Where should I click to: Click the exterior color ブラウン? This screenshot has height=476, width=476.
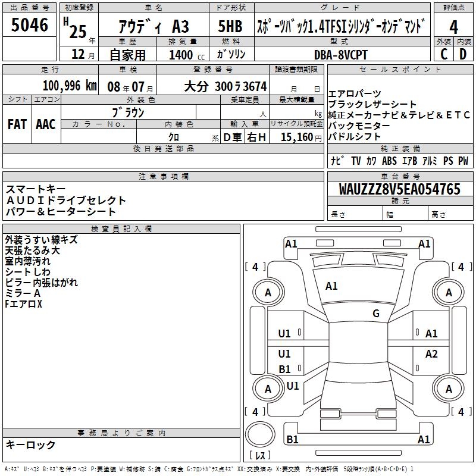coord(128,112)
